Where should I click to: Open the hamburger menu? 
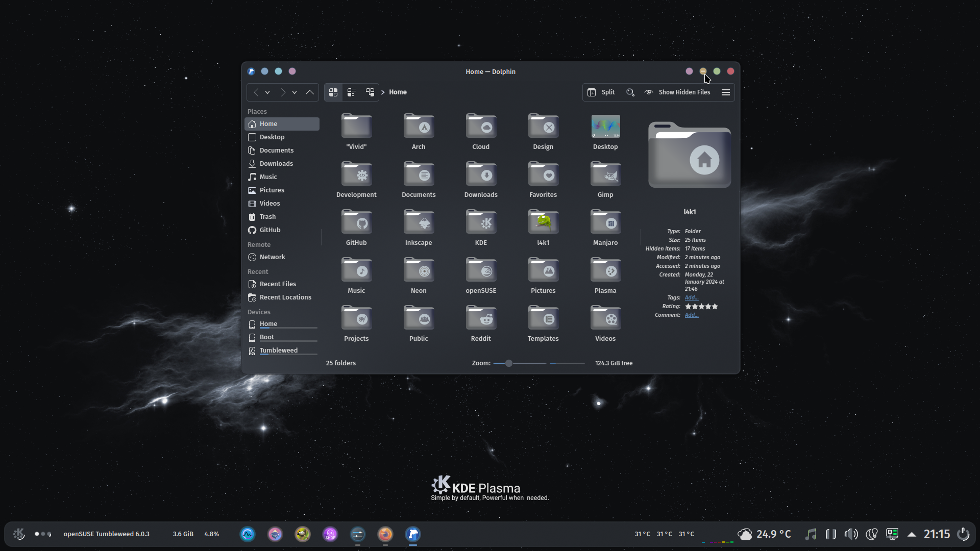726,92
